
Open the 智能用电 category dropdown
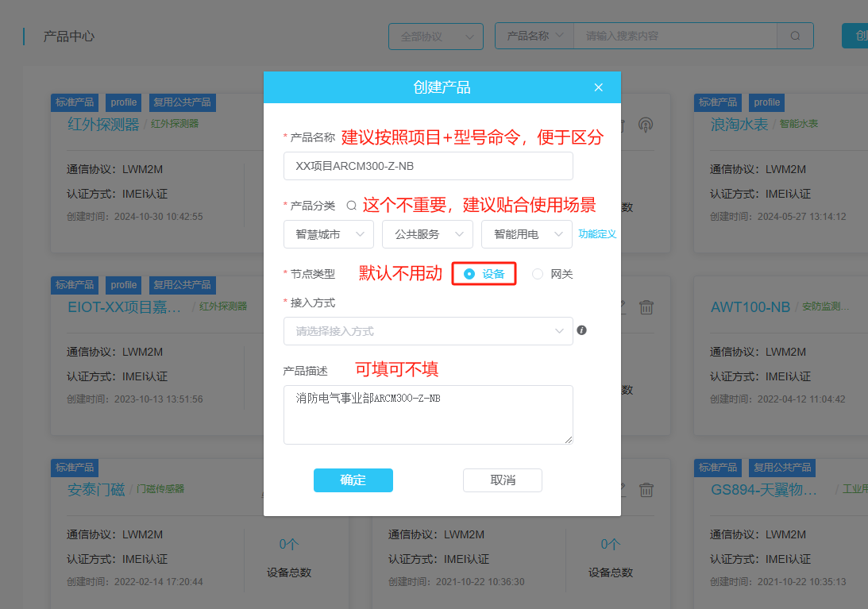tap(526, 234)
